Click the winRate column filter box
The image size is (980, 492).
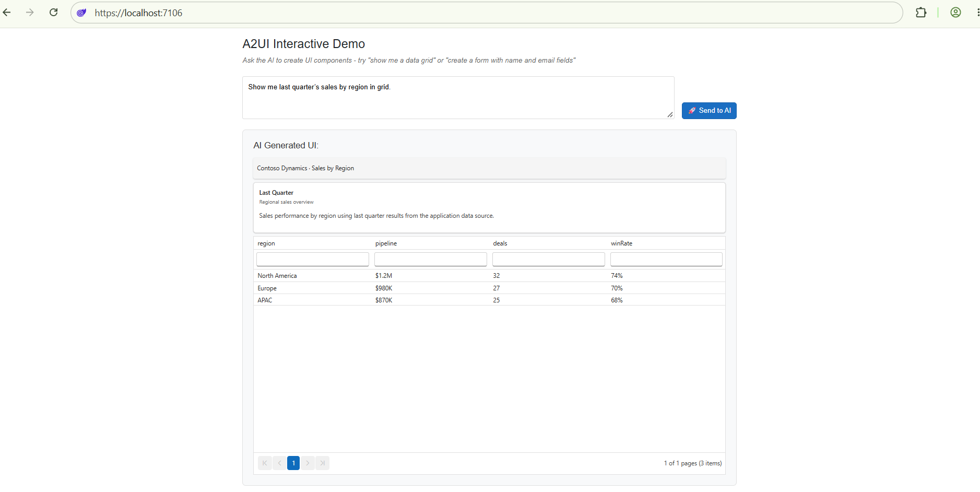click(666, 259)
